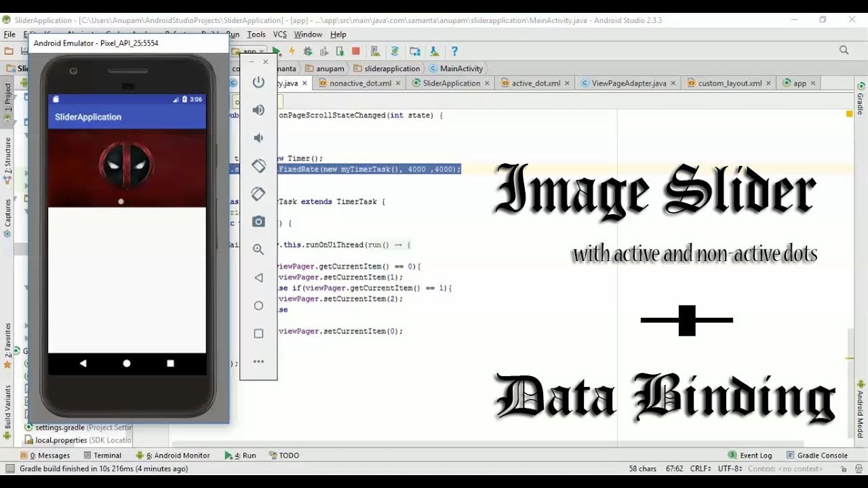
Task: Switch to SliderApplication editor tab
Action: (x=451, y=83)
